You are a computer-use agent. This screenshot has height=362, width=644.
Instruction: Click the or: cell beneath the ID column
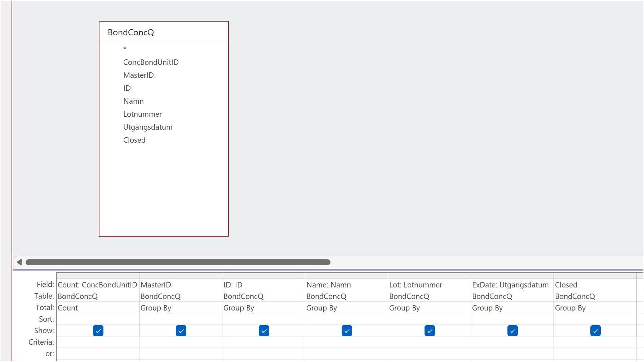pyautogui.click(x=263, y=353)
